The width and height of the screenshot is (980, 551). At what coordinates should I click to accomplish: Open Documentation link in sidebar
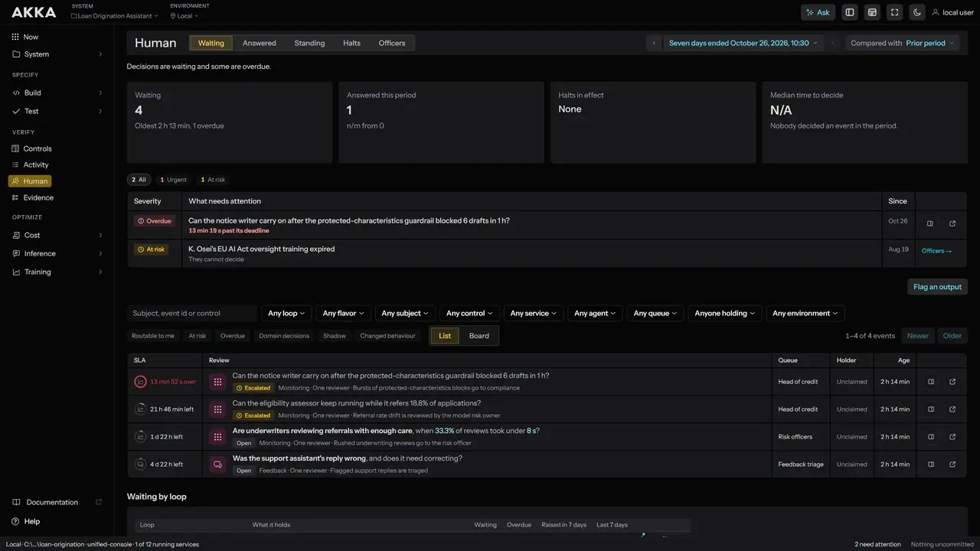coord(57,502)
